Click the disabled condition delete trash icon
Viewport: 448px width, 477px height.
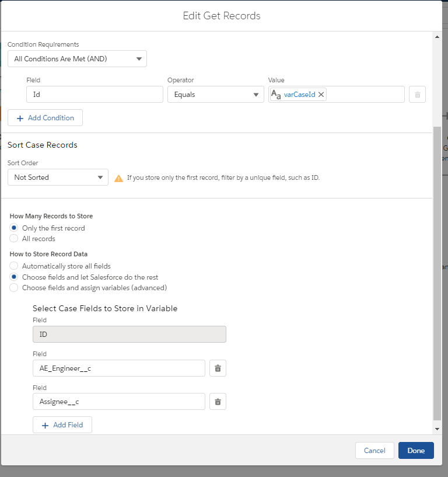417,95
